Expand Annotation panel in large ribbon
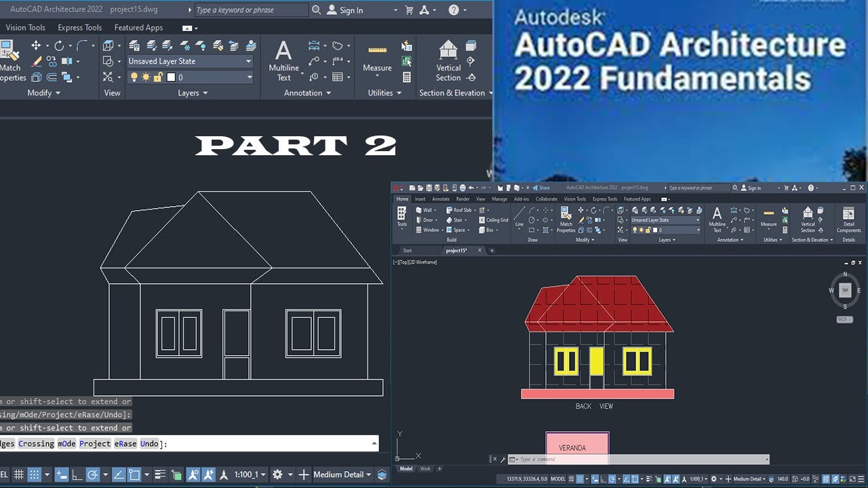Image resolution: width=868 pixels, height=488 pixels. tap(307, 93)
